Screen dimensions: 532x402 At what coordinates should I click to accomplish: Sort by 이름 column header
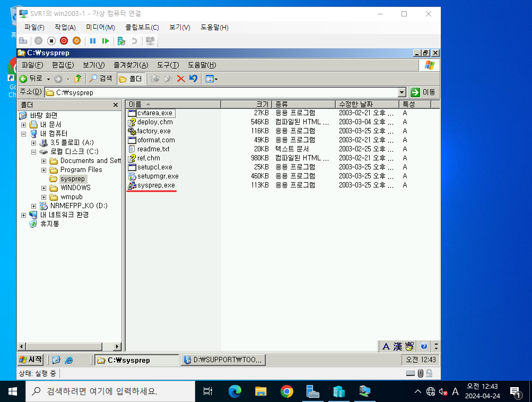coord(173,104)
